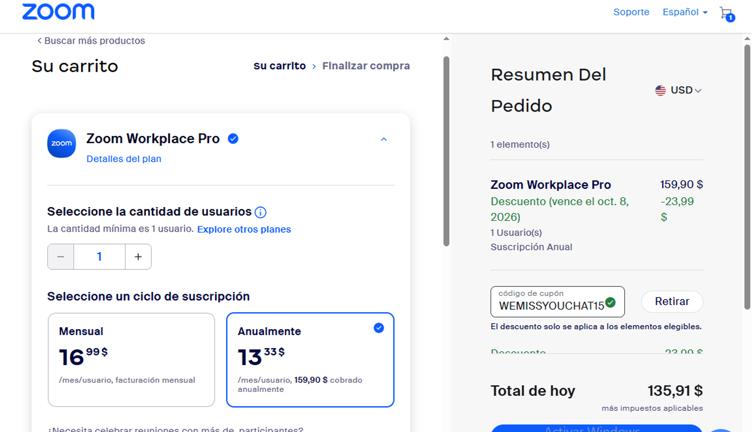Click the user quantity field
Viewport: 752px width, 432px height.
pyautogui.click(x=99, y=257)
